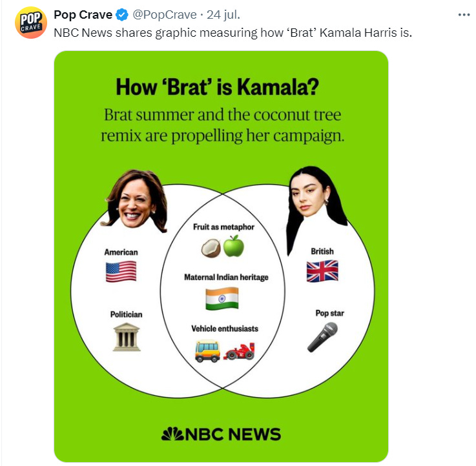Image resolution: width=476 pixels, height=466 pixels.
Task: Click the 'Vehicle enthusiasts' label
Action: click(225, 329)
